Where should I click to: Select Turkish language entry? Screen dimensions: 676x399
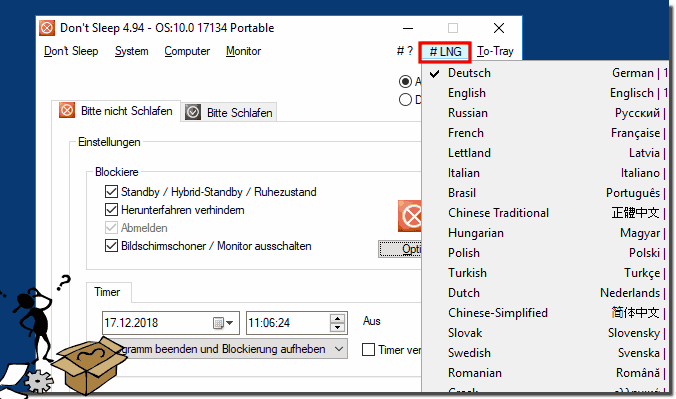tap(545, 273)
